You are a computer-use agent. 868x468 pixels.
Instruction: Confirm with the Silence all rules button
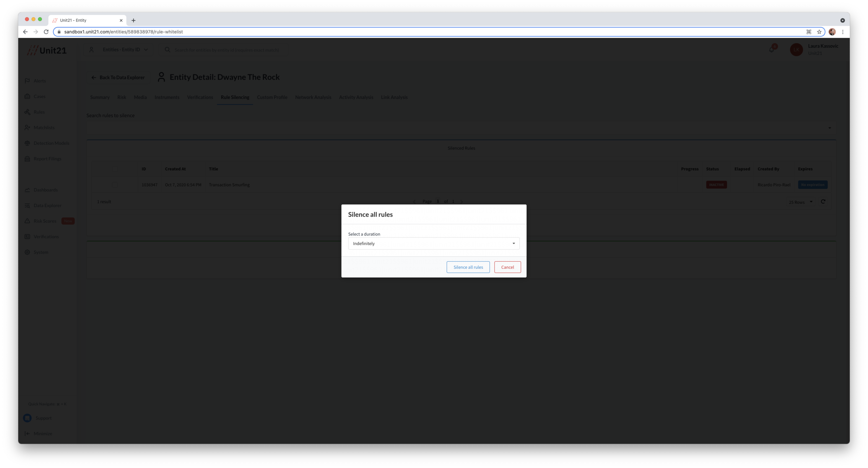pos(468,267)
